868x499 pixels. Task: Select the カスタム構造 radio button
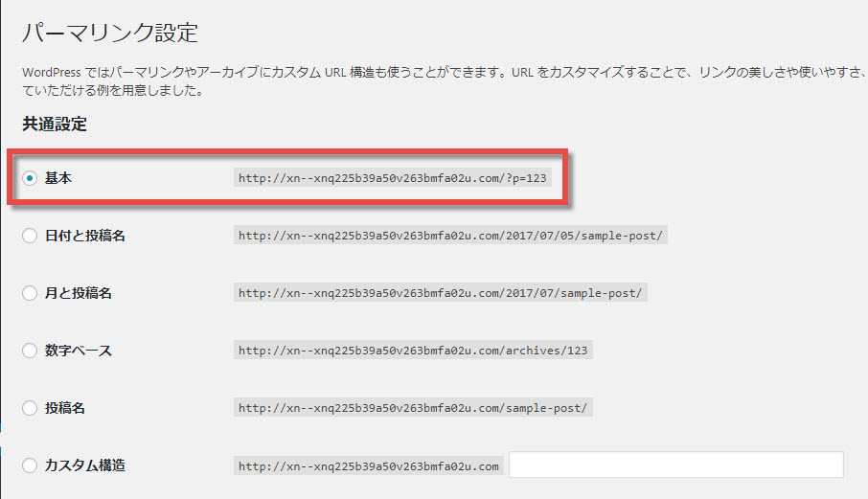click(x=30, y=465)
